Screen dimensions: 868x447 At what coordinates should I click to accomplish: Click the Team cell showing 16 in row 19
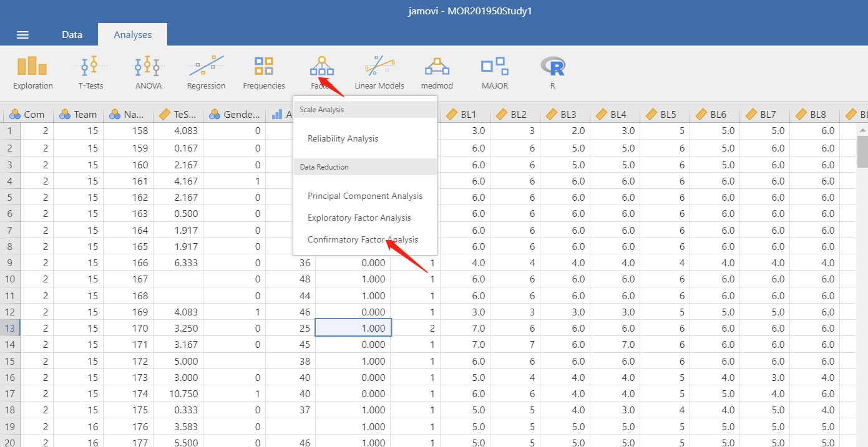click(79, 426)
